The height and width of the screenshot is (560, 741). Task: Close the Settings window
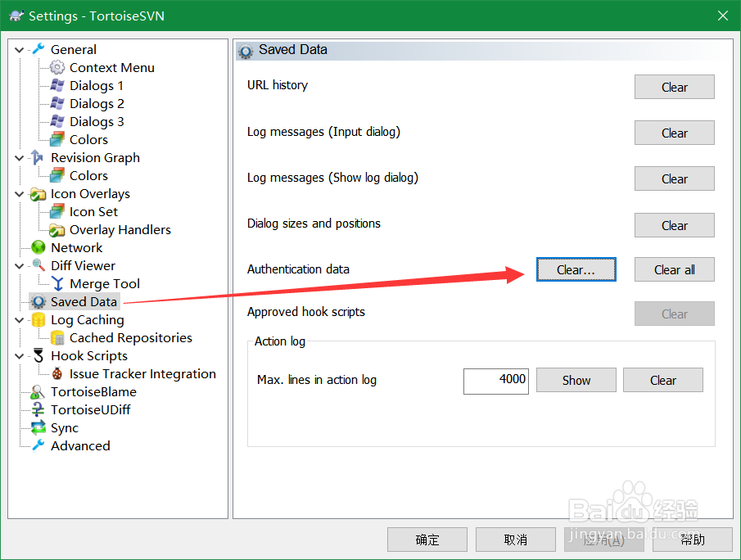click(x=722, y=16)
